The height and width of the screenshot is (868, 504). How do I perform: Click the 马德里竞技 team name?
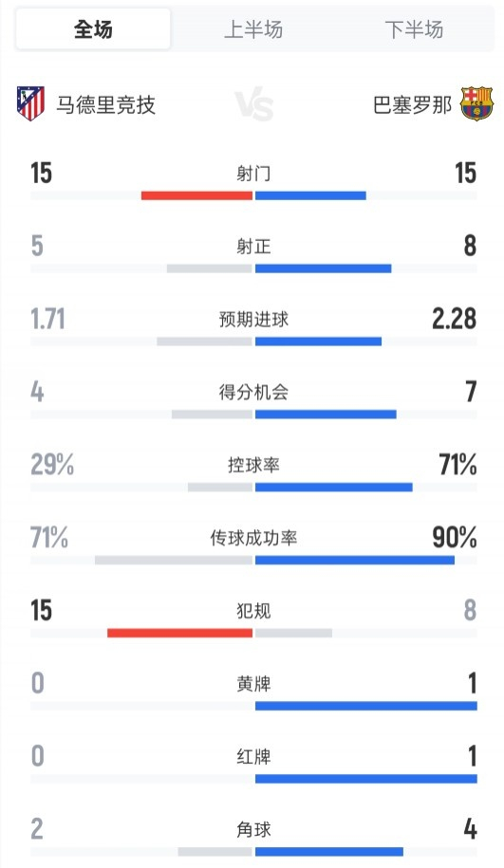[105, 104]
